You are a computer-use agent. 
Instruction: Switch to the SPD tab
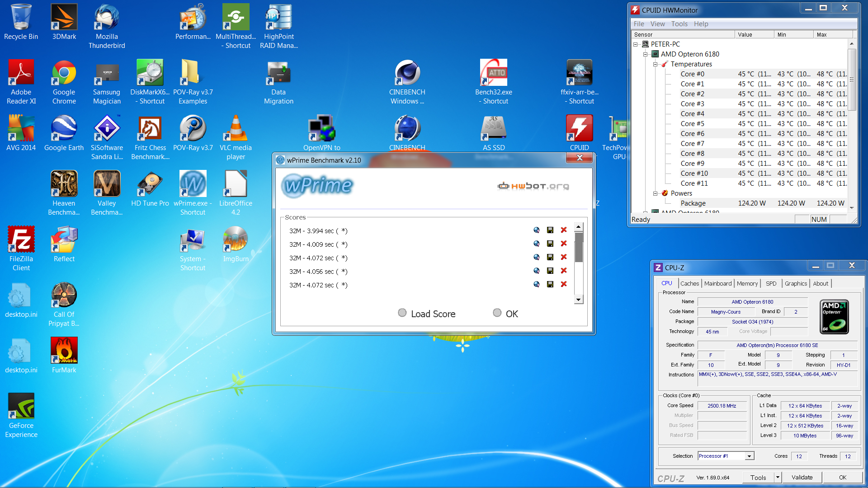(771, 284)
